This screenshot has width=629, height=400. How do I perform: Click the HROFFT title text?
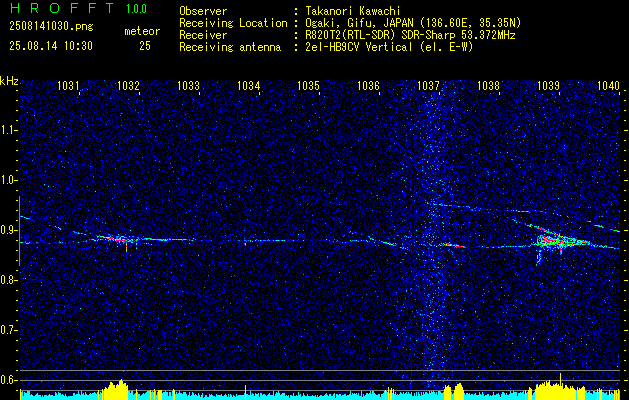point(62,8)
